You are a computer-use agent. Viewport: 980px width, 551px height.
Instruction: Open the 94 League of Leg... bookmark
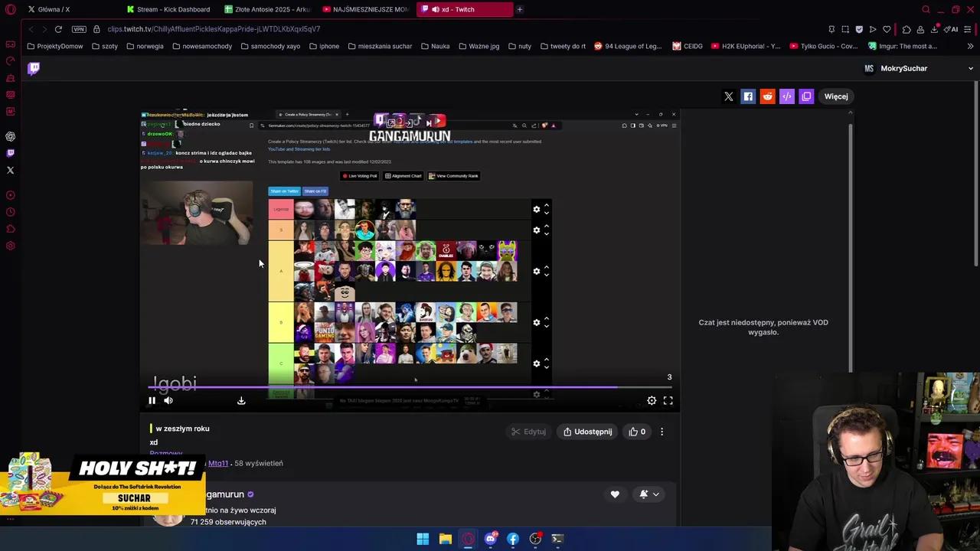(x=628, y=46)
